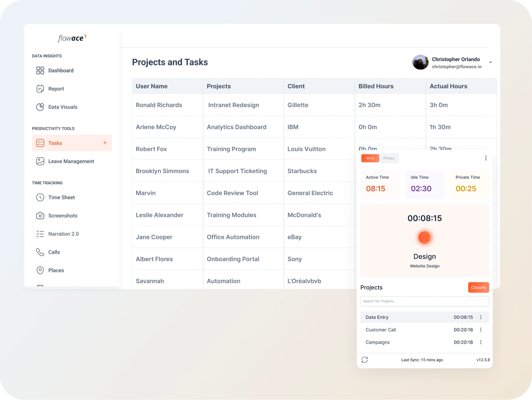Open the Report icon in sidebar
Screen dimensions: 532x400
click(40, 89)
